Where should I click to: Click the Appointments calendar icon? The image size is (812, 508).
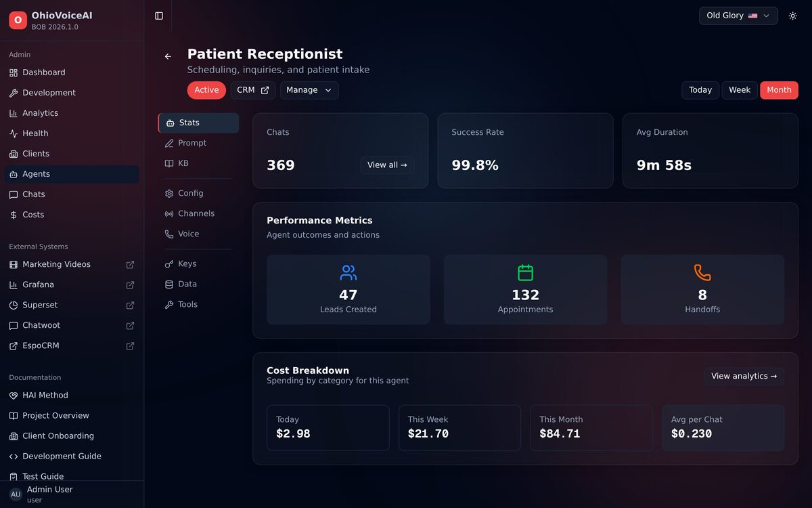(x=525, y=273)
